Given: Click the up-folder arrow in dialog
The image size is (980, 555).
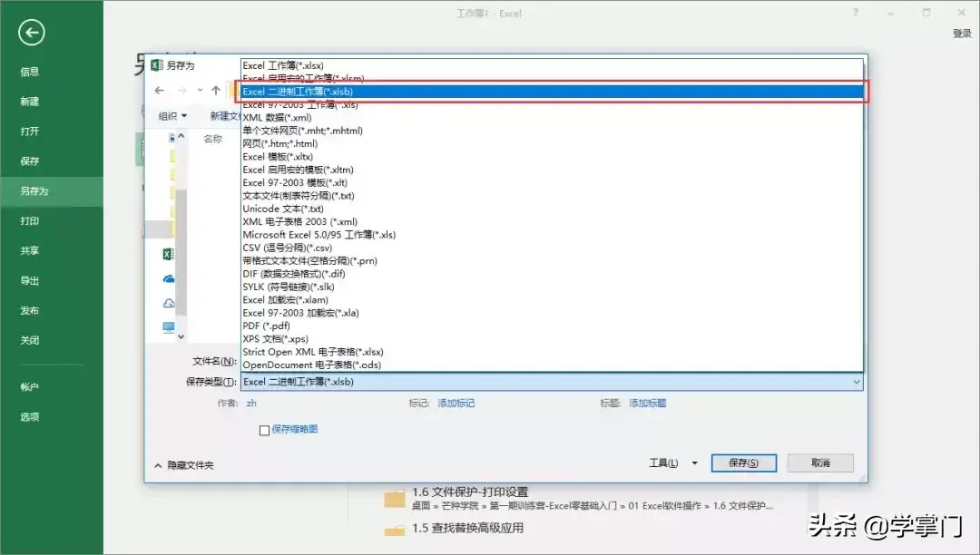Looking at the screenshot, I should pos(216,91).
